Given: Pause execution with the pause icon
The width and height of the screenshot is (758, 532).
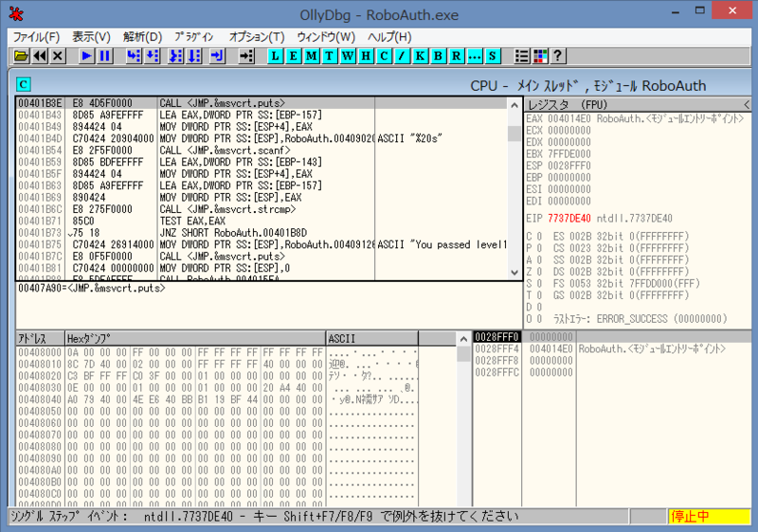Looking at the screenshot, I should click(x=105, y=56).
